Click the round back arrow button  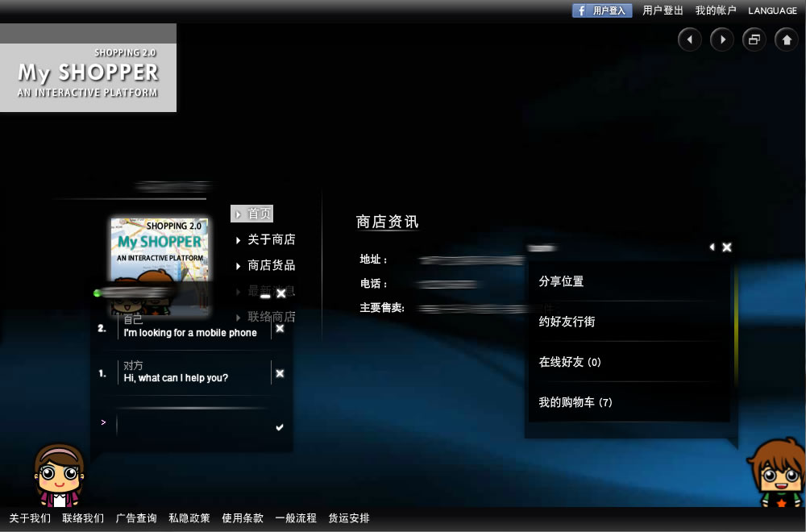[689, 39]
